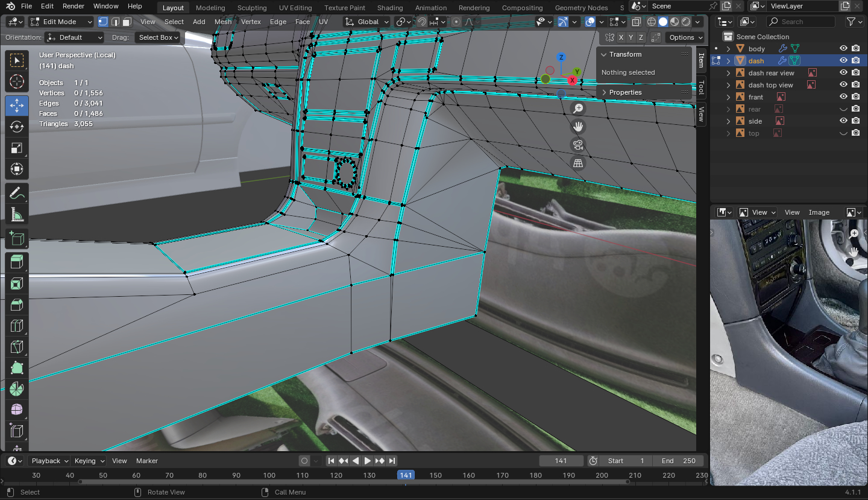Open the Sculpting workspace tab
The height and width of the screenshot is (500, 868).
pos(252,8)
